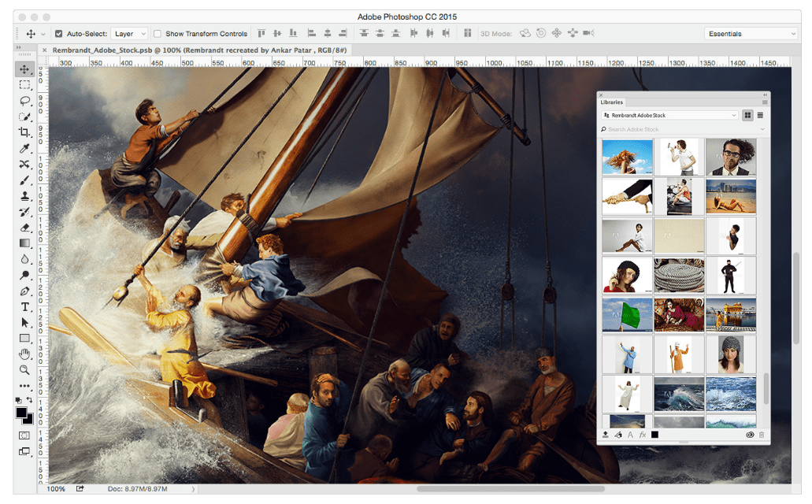Activate the Lasso tool
812x504 pixels.
click(26, 101)
